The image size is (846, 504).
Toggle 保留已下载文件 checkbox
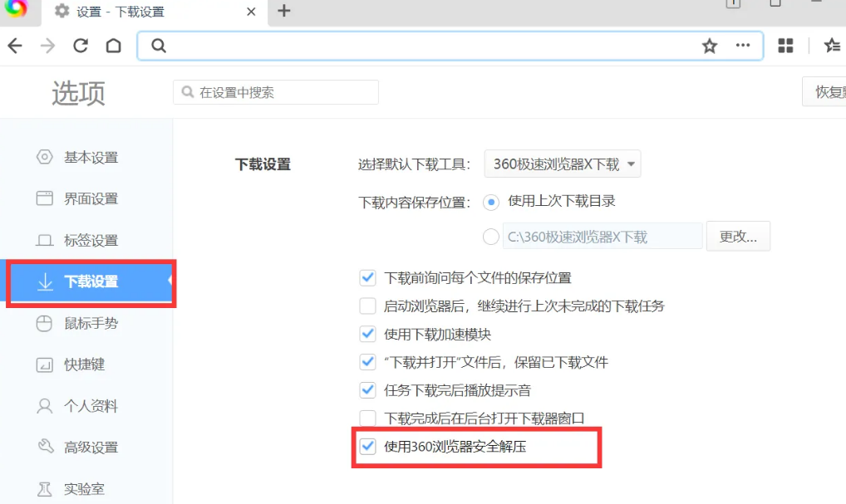pos(368,362)
